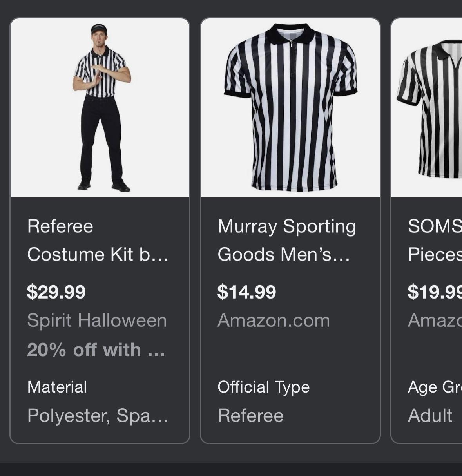The height and width of the screenshot is (476, 462).
Task: Click the Polyester material value
Action: [x=98, y=415]
